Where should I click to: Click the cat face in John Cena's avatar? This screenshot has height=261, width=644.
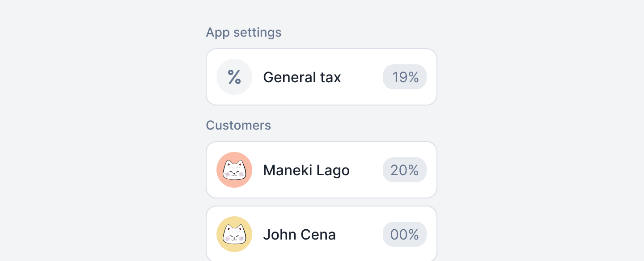234,235
